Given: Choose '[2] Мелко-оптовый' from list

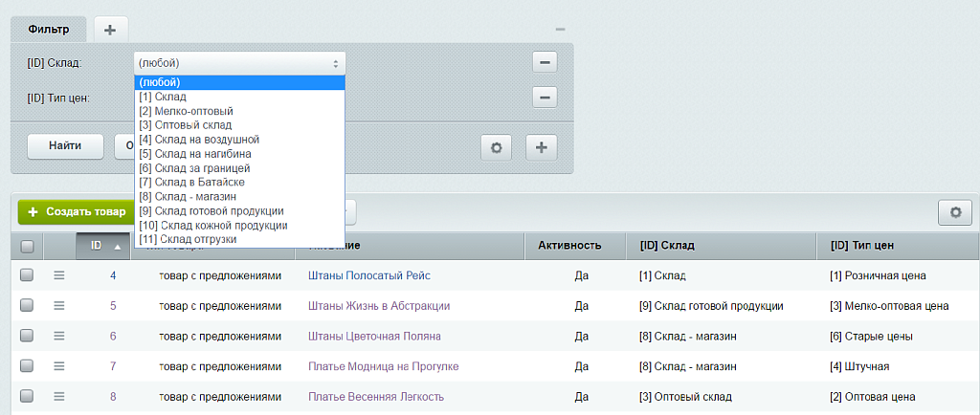Looking at the screenshot, I should pos(186,111).
